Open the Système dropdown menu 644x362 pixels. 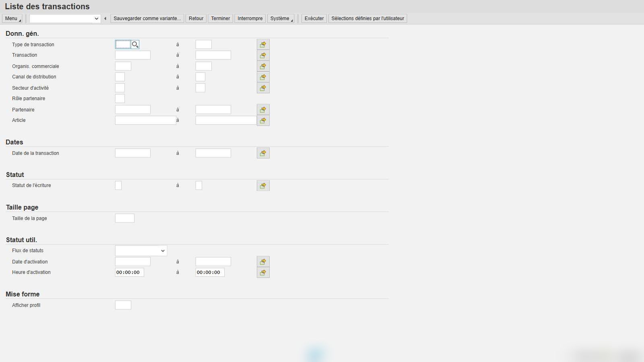pyautogui.click(x=281, y=19)
